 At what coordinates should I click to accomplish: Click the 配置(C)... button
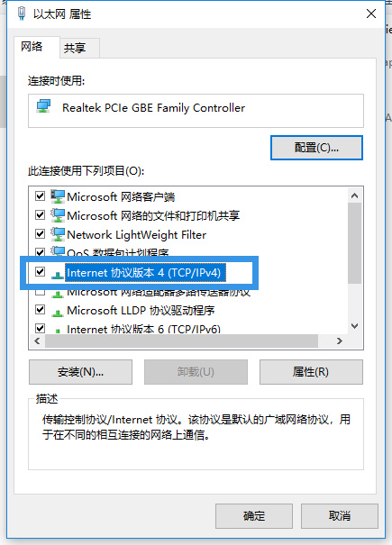316,148
